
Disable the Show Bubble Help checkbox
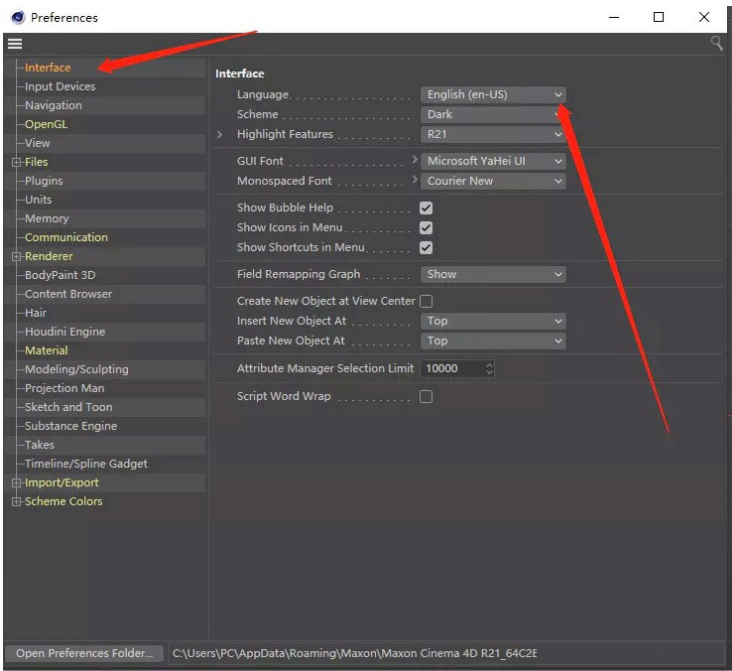(426, 208)
